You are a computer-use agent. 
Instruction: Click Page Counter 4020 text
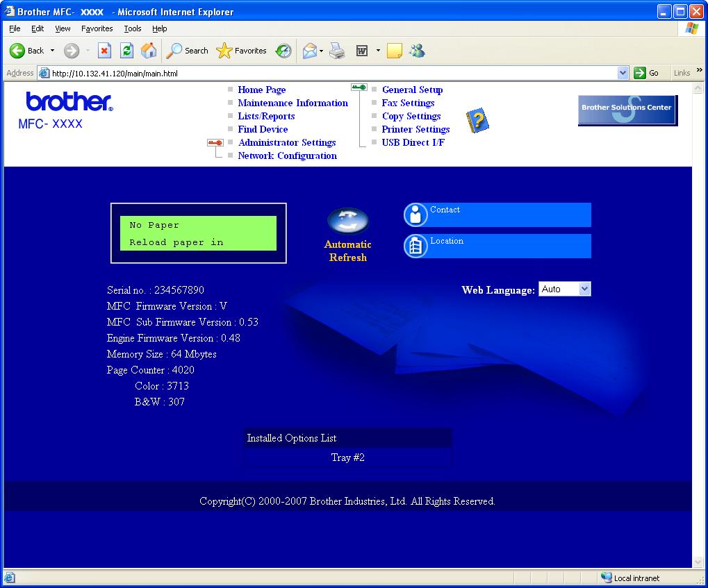pos(150,370)
